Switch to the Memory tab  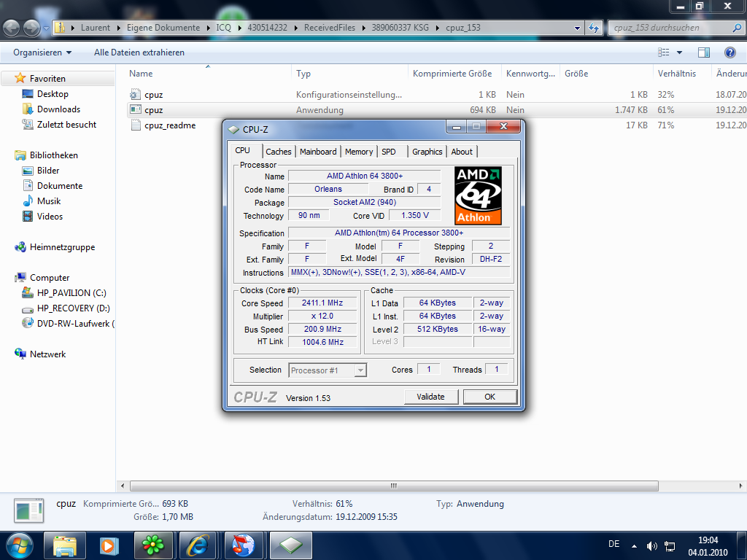click(x=359, y=152)
